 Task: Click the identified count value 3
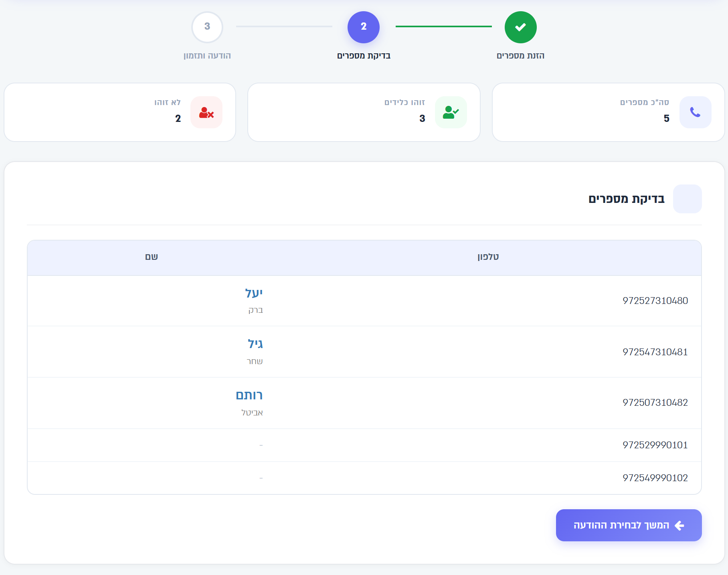[422, 119]
